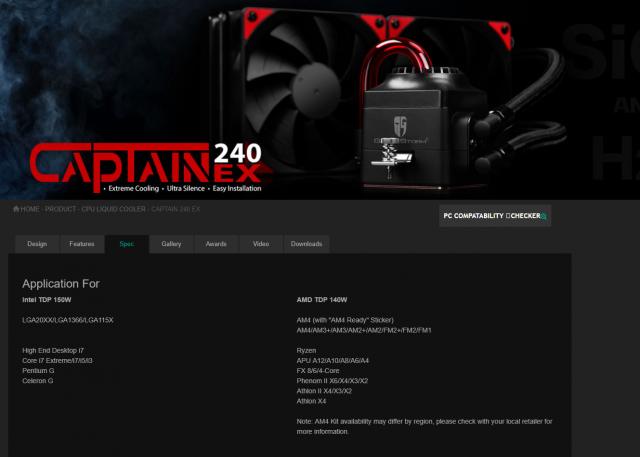Click the Captain 240 EX banner logo

[x=145, y=167]
